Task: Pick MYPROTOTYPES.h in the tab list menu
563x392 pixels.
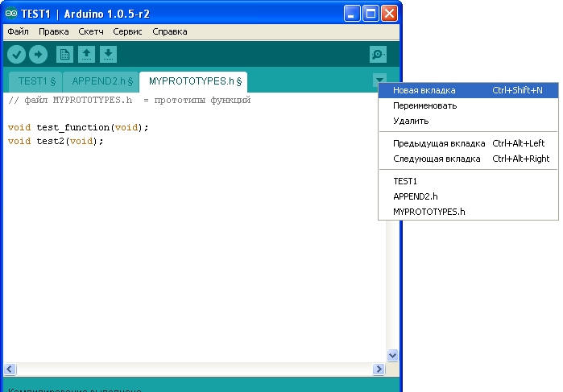Action: pos(468,212)
